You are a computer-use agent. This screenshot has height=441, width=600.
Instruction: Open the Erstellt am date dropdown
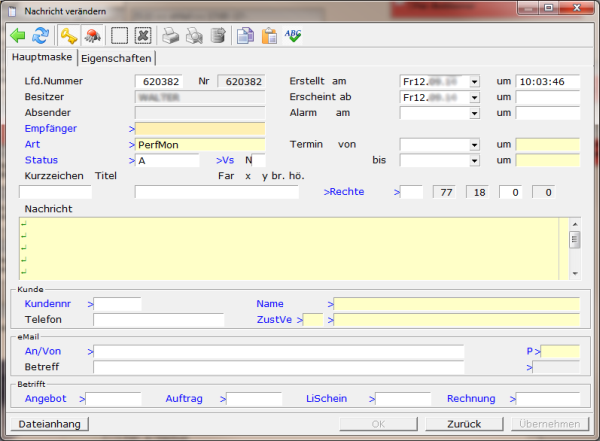pos(474,81)
